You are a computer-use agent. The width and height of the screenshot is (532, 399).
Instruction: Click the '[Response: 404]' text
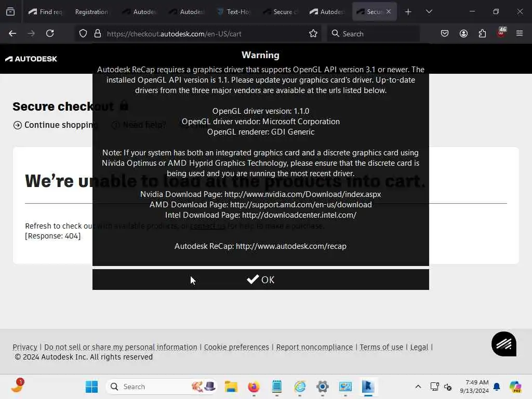coord(53,236)
